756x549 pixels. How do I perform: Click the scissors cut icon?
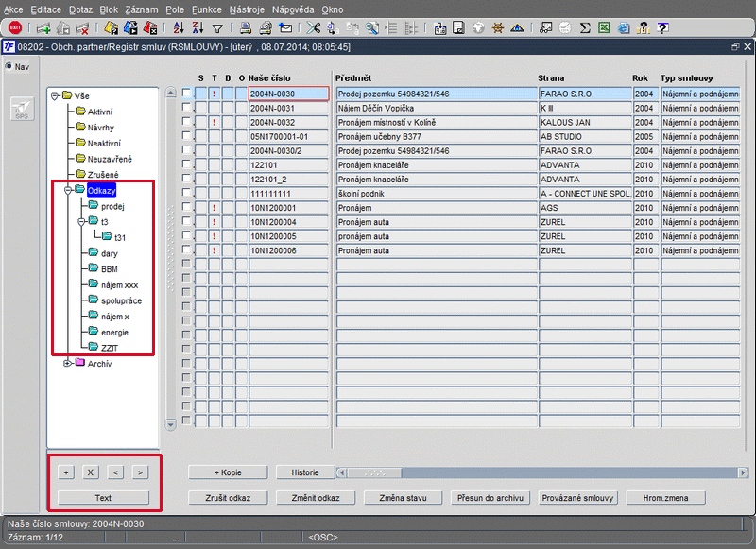[314, 28]
